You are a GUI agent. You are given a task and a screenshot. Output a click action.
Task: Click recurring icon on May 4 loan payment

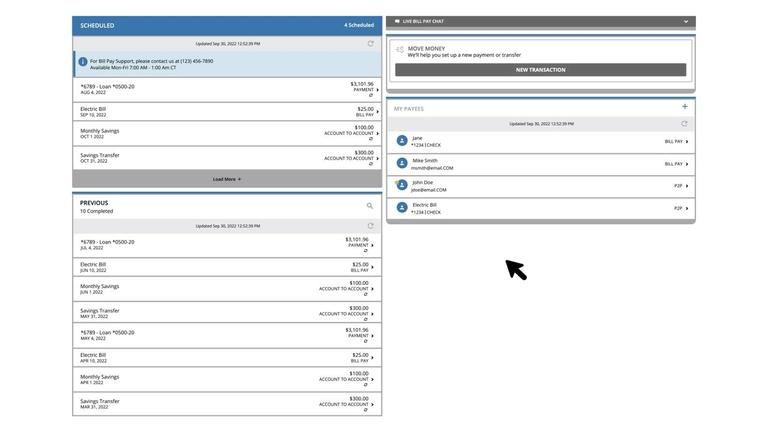(x=365, y=341)
